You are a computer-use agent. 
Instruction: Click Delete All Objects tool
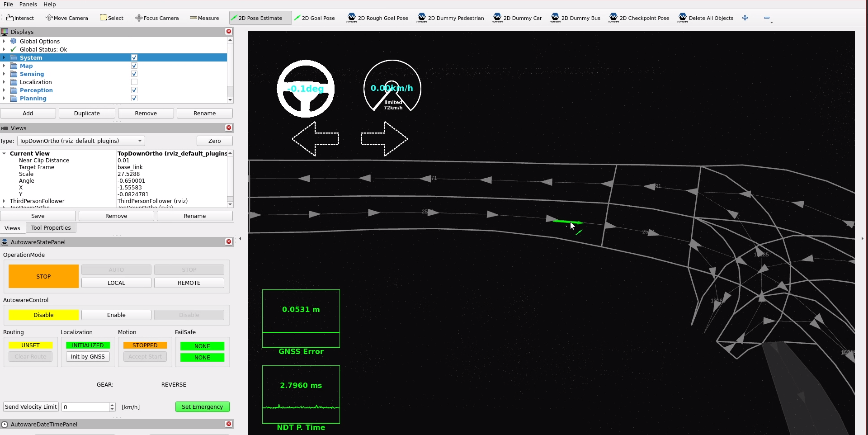(x=706, y=18)
